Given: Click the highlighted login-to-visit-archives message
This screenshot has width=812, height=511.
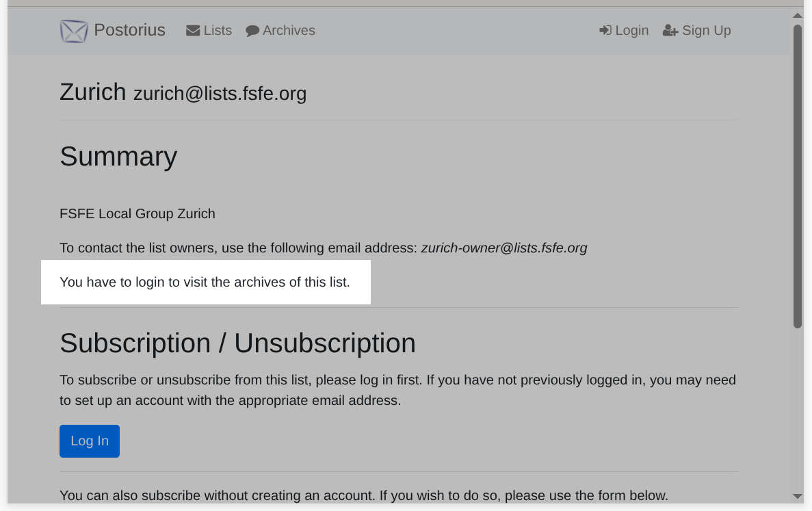Looking at the screenshot, I should point(205,282).
